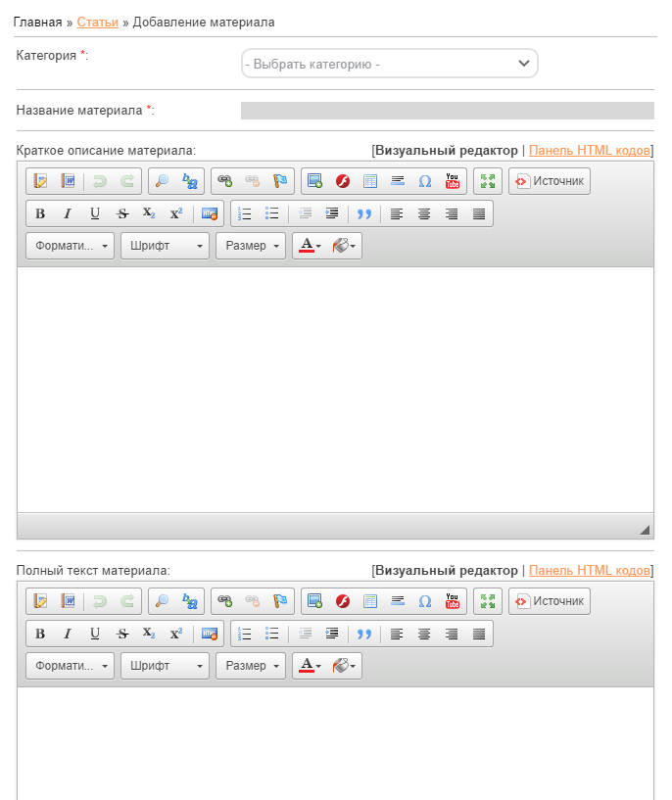This screenshot has height=800, width=672.
Task: Click Paste from Word icon in short description editor
Action: tap(68, 181)
